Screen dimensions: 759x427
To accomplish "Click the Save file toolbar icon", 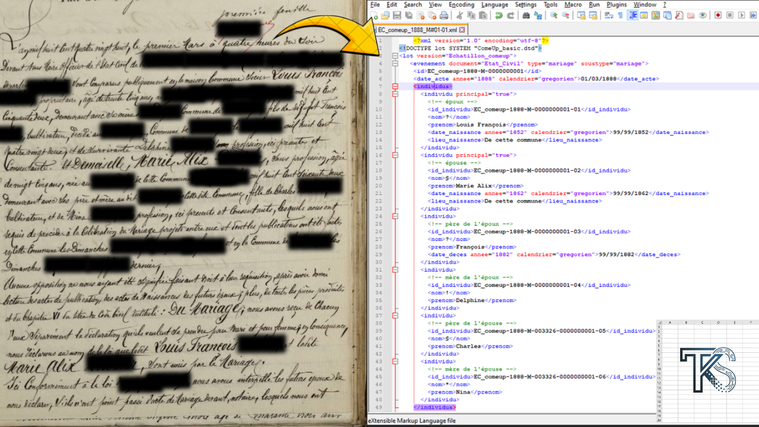I will (x=397, y=16).
